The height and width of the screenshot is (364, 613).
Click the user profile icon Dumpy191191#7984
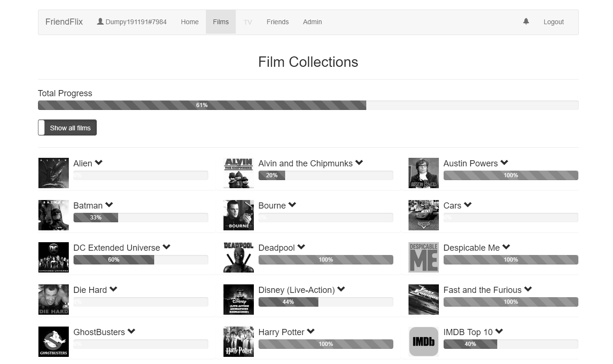[x=100, y=21]
